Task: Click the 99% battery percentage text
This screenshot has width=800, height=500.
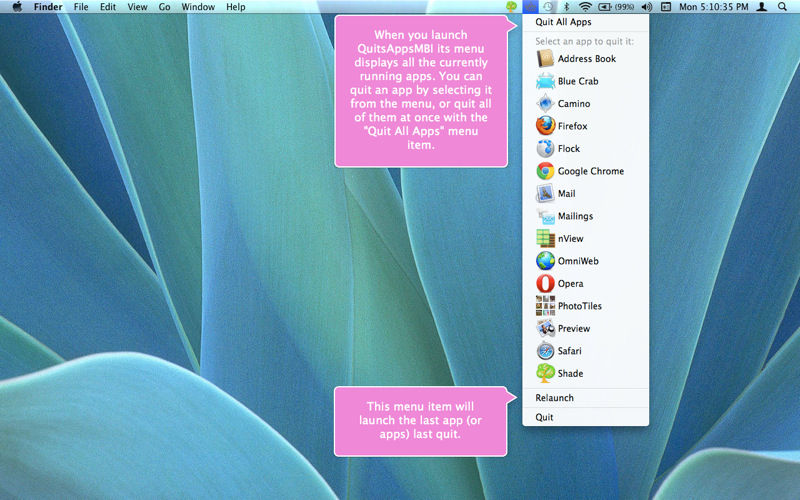Action: point(624,7)
